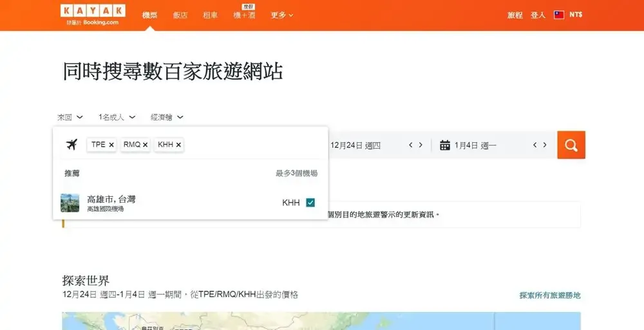Viewport: 644px width, 330px height.
Task: Move the 1月4日 return date back
Action: pos(535,145)
